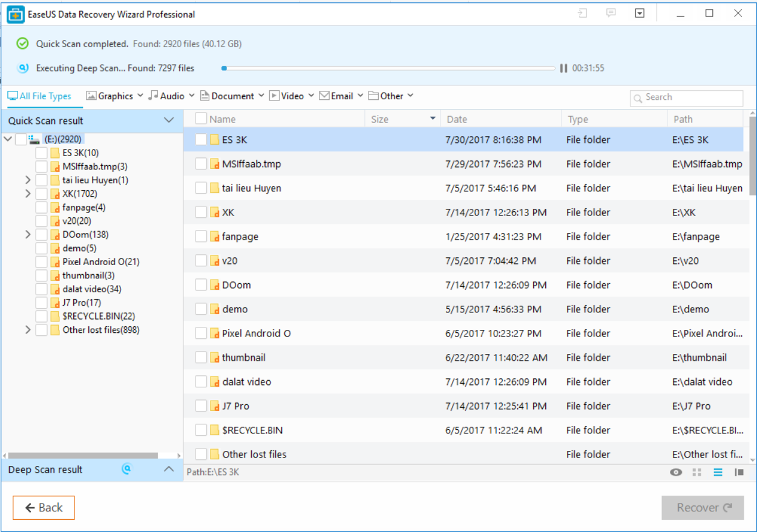The width and height of the screenshot is (757, 532).
Task: Click the thumbnail folder icon in list
Action: 214,358
